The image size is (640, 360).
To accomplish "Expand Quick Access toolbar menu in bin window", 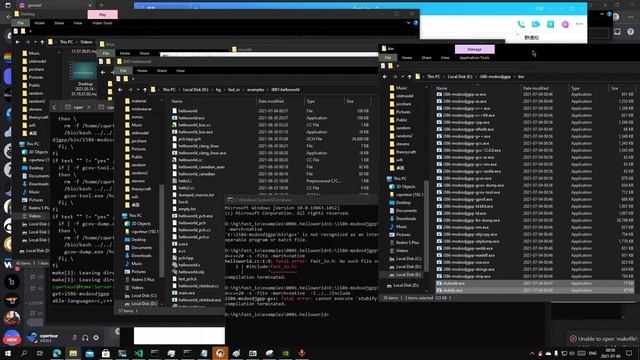I will [x=398, y=66].
